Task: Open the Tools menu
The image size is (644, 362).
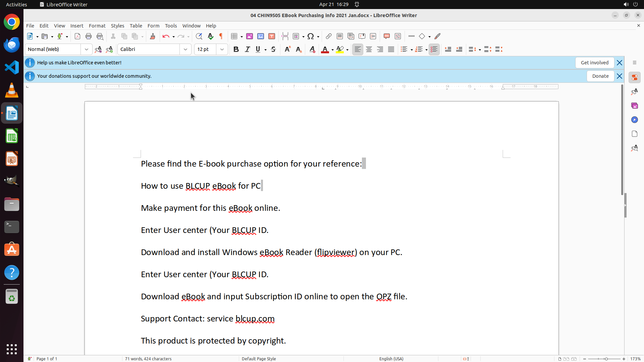Action: (171, 25)
